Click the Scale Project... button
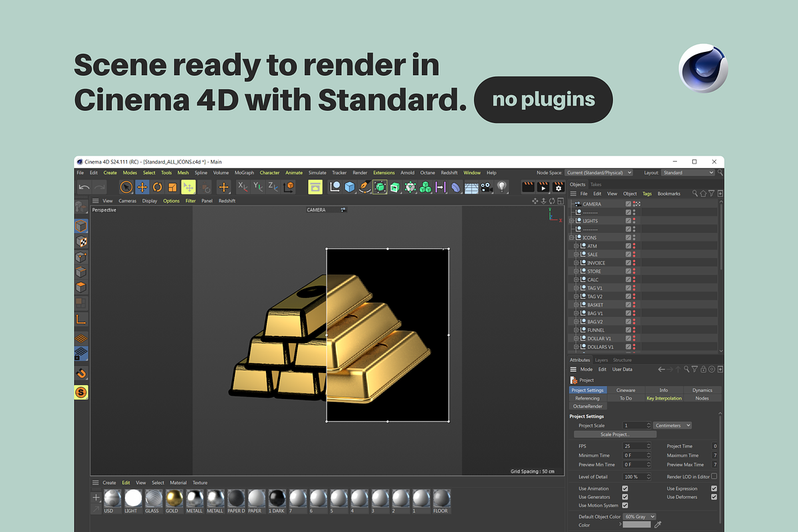 pyautogui.click(x=614, y=434)
